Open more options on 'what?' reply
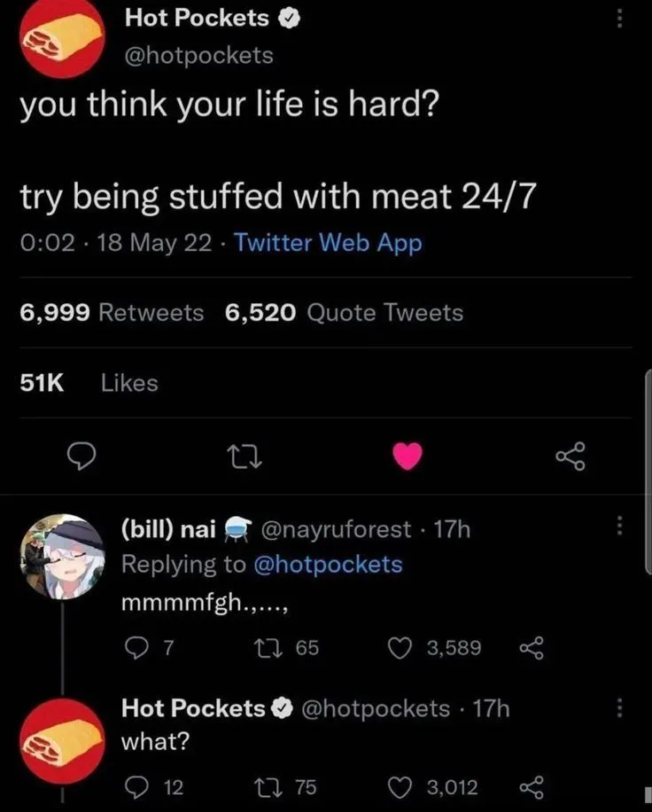 coord(619,707)
